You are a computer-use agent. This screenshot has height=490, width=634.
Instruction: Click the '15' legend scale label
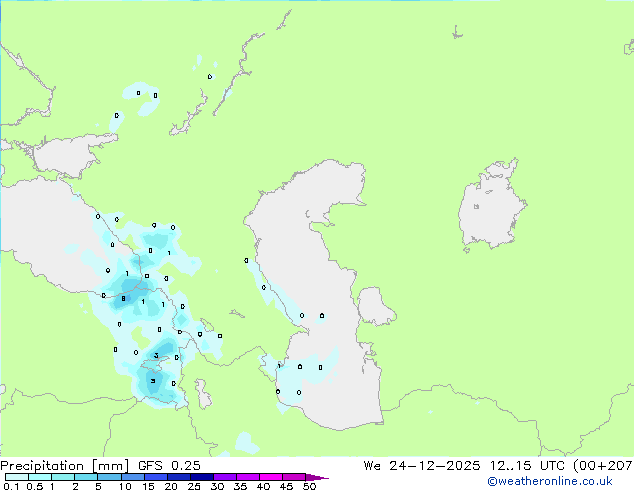coord(148,486)
